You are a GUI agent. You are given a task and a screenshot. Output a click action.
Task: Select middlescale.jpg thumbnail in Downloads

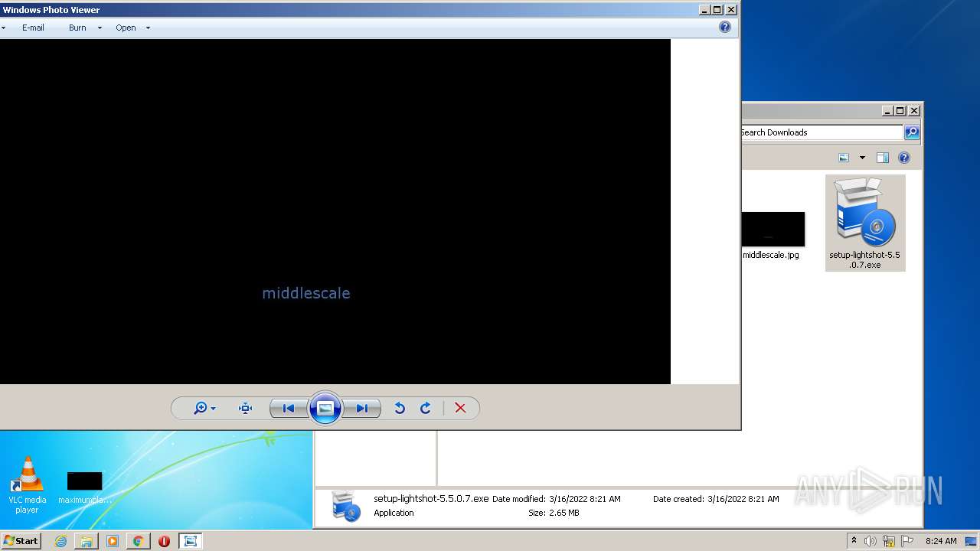point(773,229)
